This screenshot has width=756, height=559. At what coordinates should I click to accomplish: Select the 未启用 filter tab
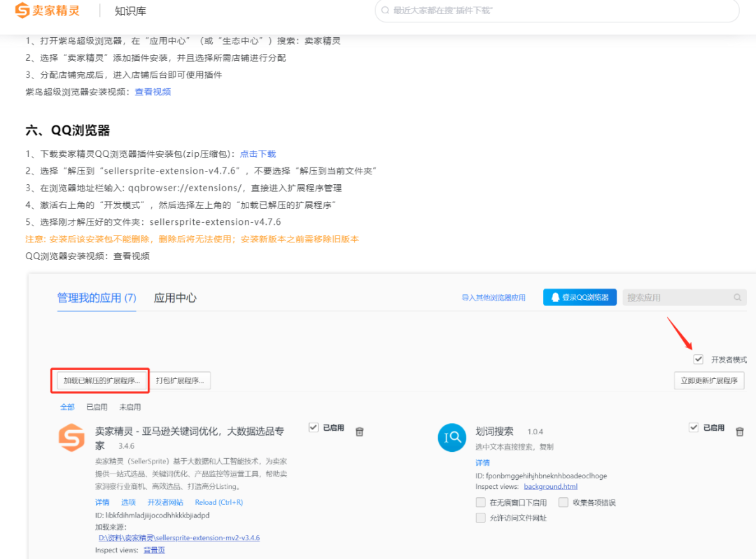[x=129, y=407]
